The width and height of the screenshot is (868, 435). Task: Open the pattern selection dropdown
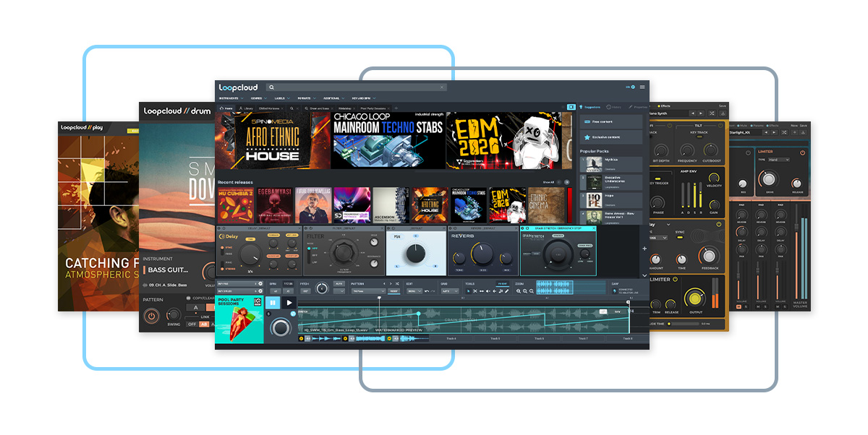tap(368, 291)
